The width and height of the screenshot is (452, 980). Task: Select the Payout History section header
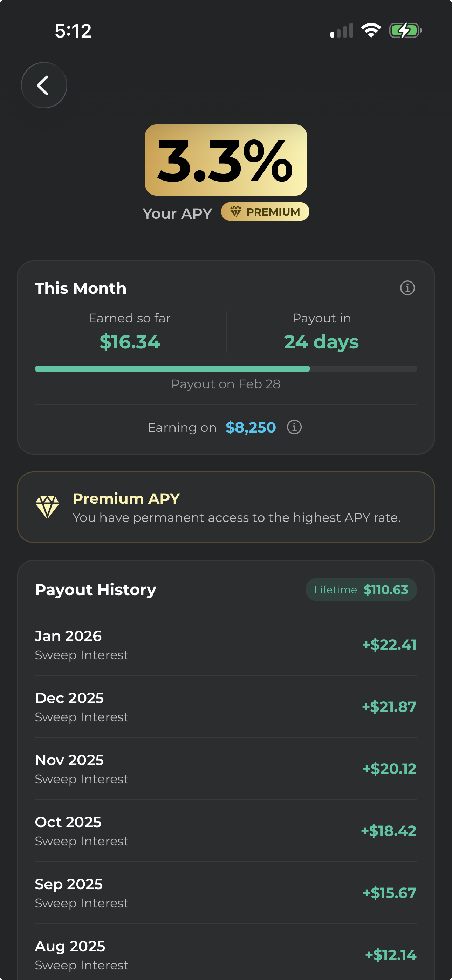95,589
